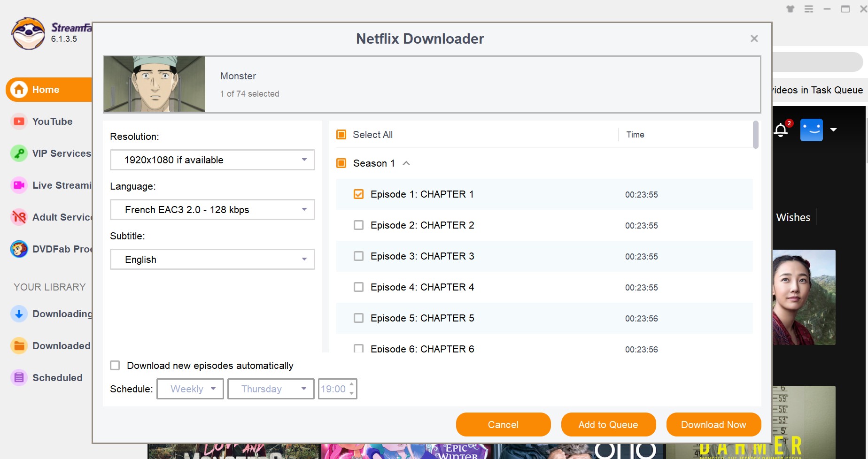The width and height of the screenshot is (868, 459).
Task: Click the schedule time field 19:00
Action: click(333, 389)
